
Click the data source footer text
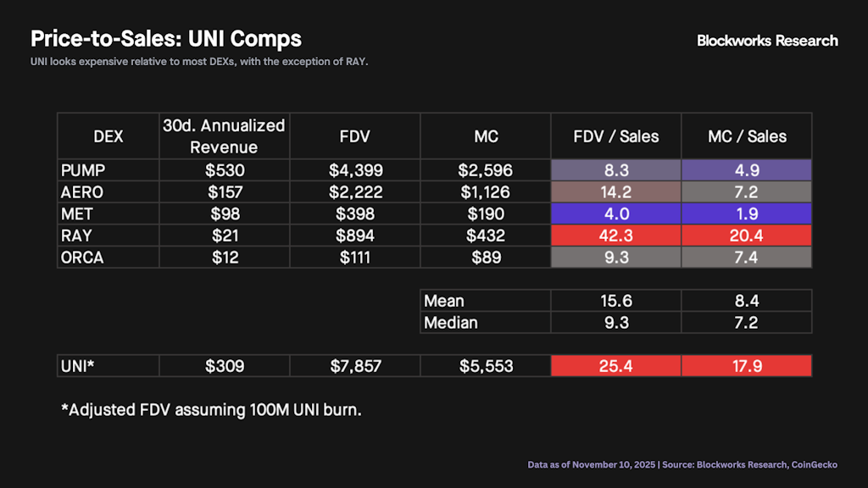(x=682, y=464)
